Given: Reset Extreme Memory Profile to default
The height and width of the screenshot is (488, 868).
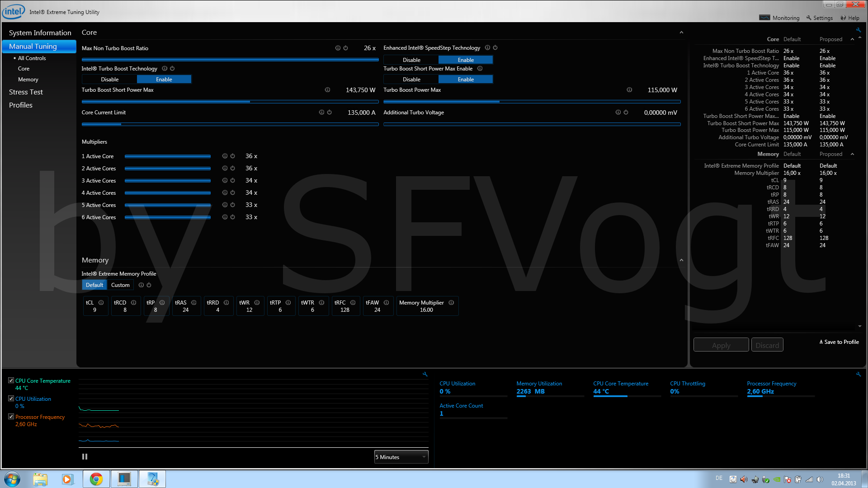Looking at the screenshot, I should pos(149,285).
